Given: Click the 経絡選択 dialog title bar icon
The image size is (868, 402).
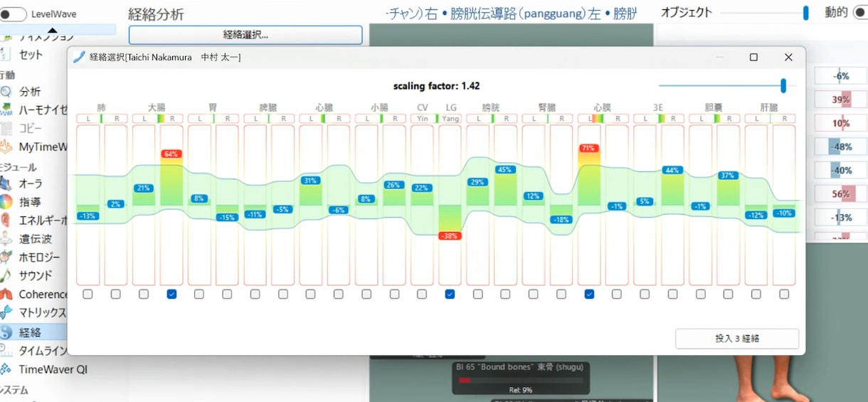Looking at the screenshot, I should 79,57.
